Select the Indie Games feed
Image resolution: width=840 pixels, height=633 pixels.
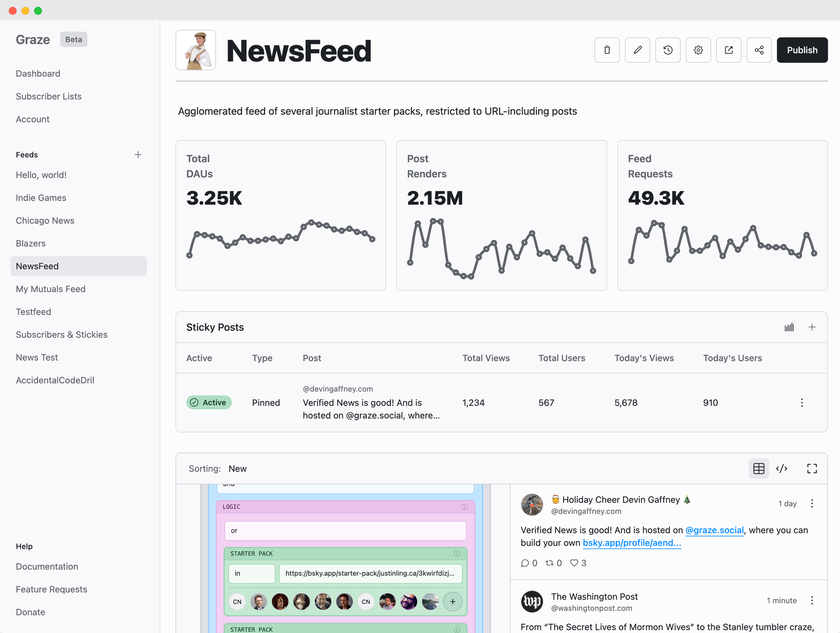(x=41, y=198)
